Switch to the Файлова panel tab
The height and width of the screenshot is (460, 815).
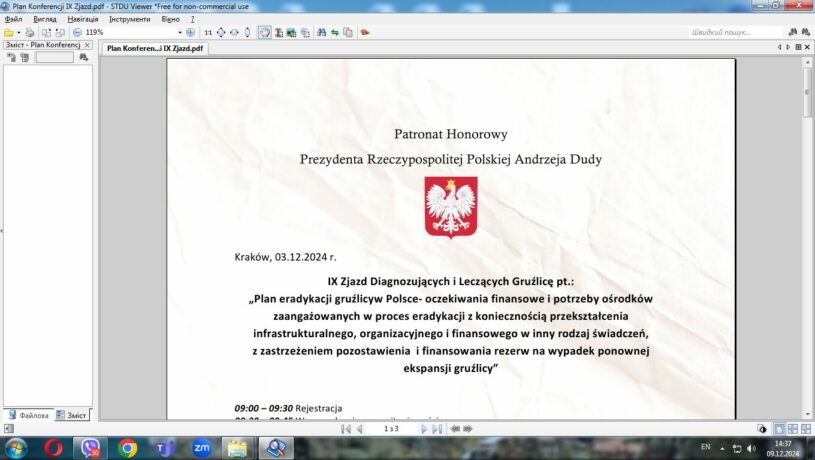pos(27,414)
